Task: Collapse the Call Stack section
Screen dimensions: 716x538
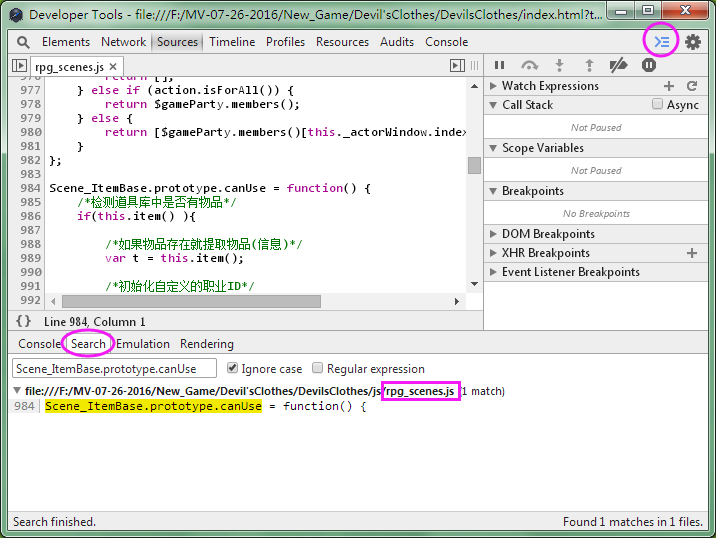Action: [493, 105]
